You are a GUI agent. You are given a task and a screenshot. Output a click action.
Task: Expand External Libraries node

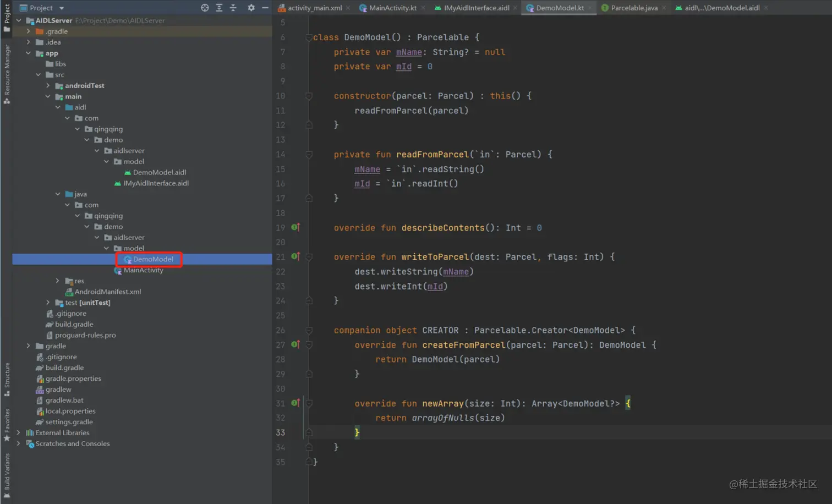pyautogui.click(x=19, y=432)
